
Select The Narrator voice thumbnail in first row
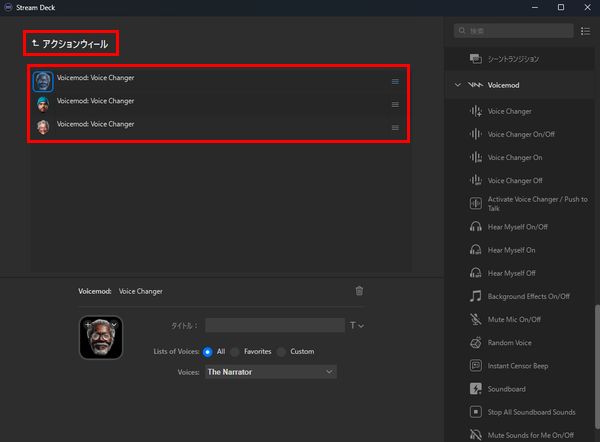(x=43, y=82)
